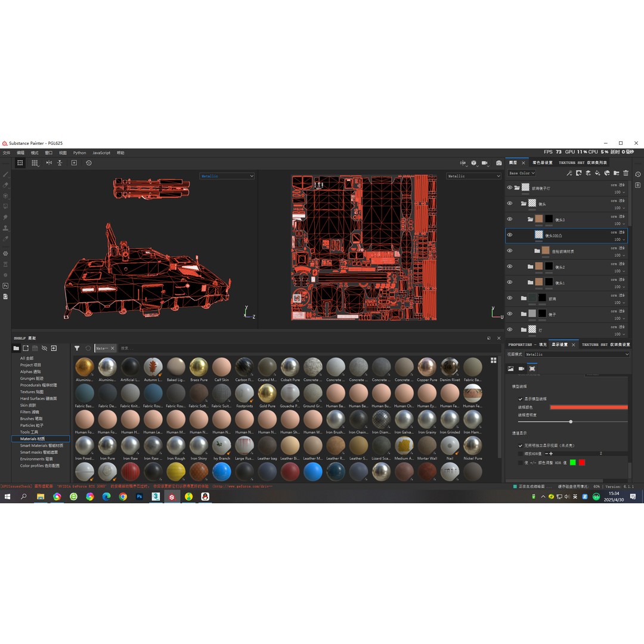Screen dimensions: 644x644
Task: Click the viewport camera icon near top right
Action: 485,163
